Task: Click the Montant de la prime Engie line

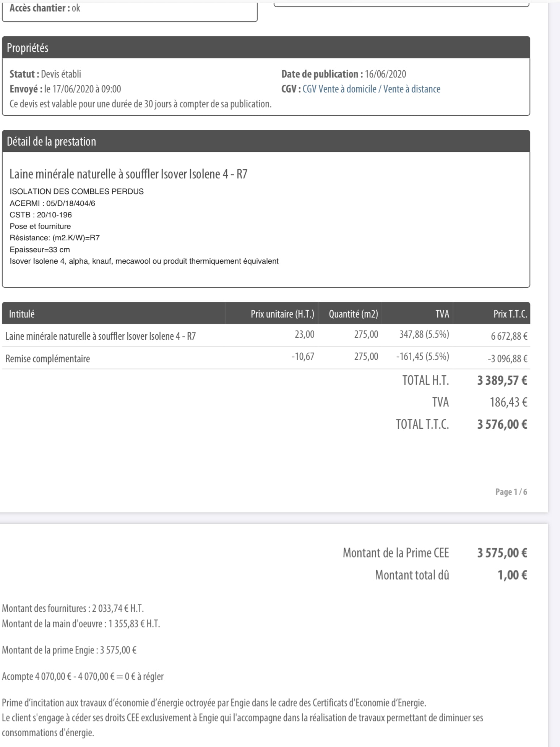Action: (x=69, y=650)
